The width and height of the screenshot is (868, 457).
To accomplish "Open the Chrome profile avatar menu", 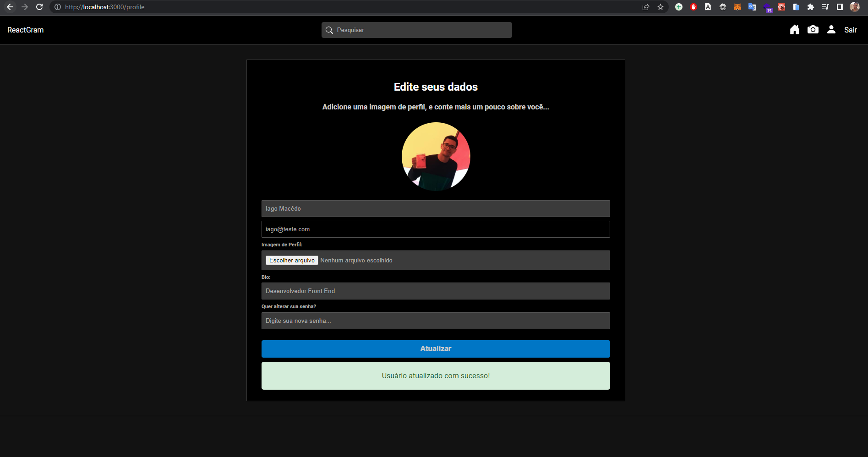I will click(x=854, y=7).
